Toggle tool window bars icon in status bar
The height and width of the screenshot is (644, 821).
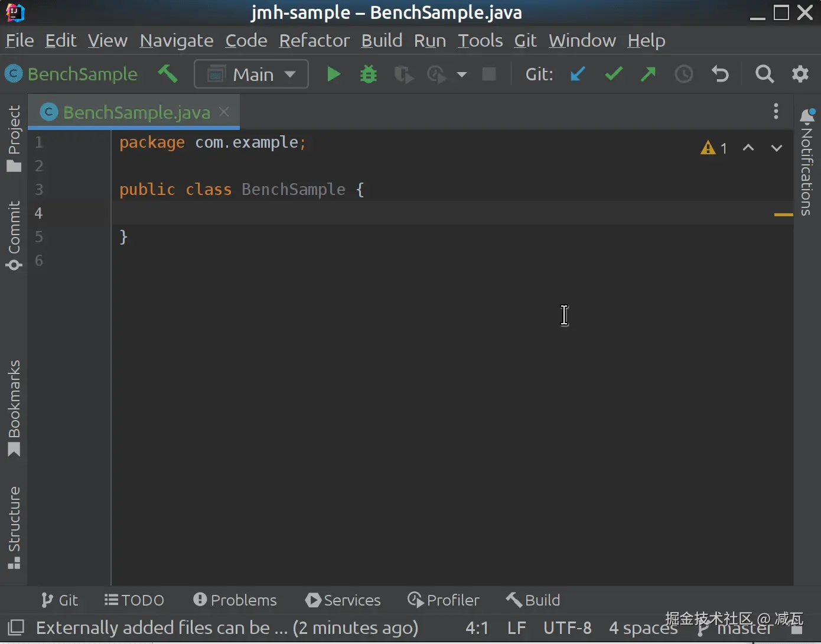pos(15,627)
